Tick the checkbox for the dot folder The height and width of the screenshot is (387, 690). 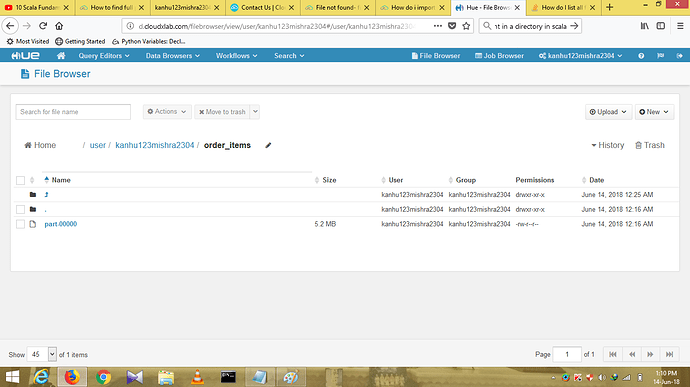[20, 209]
